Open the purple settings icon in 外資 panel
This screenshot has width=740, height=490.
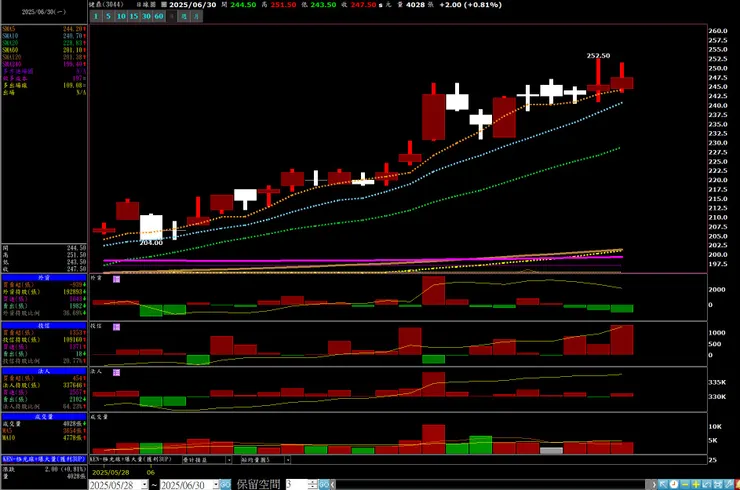pos(117,279)
